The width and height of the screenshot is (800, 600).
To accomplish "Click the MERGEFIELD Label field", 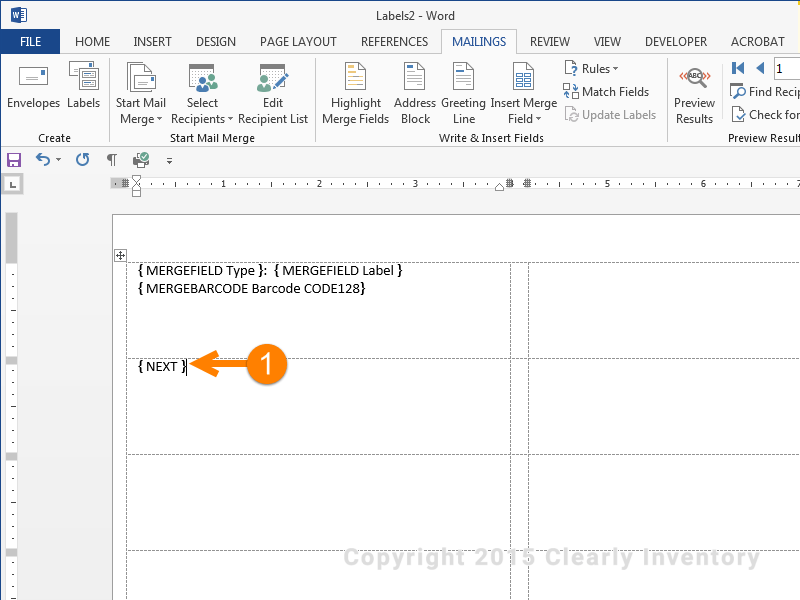I will [x=338, y=270].
